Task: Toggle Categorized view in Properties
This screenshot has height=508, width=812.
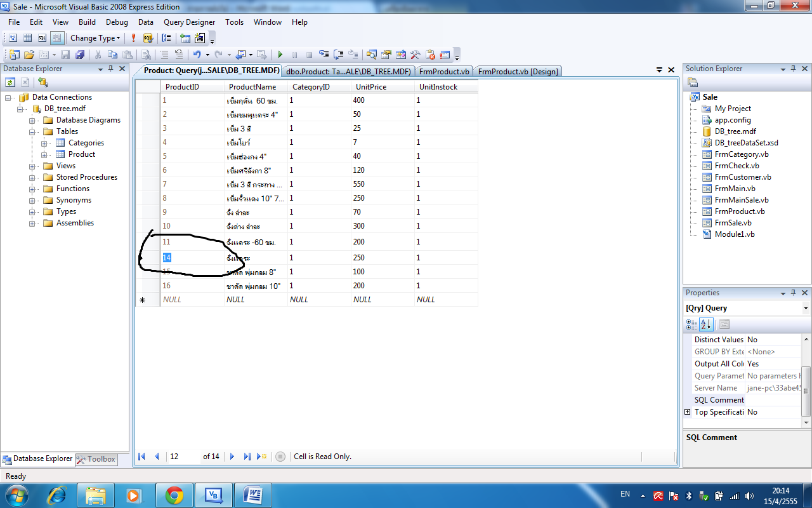Action: click(x=692, y=324)
